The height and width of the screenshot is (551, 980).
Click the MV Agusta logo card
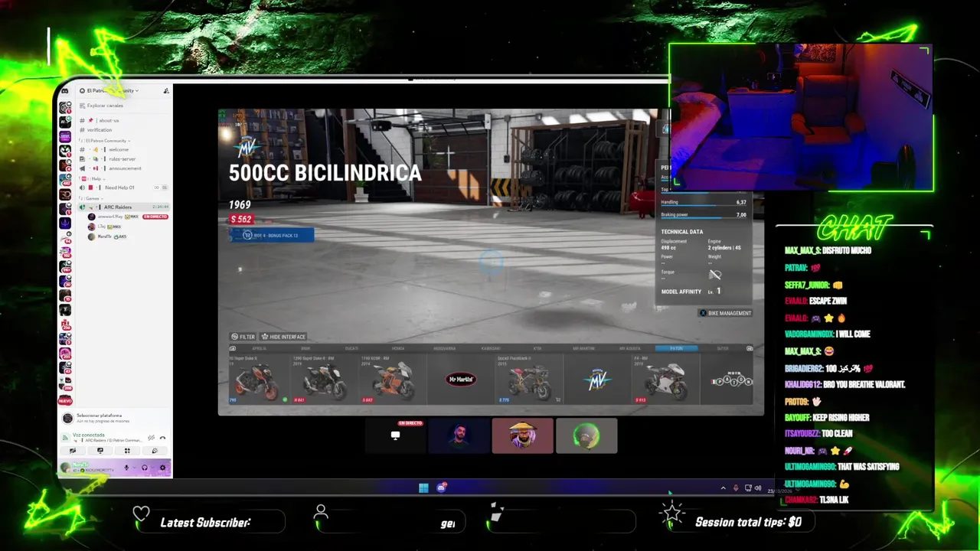(x=597, y=379)
